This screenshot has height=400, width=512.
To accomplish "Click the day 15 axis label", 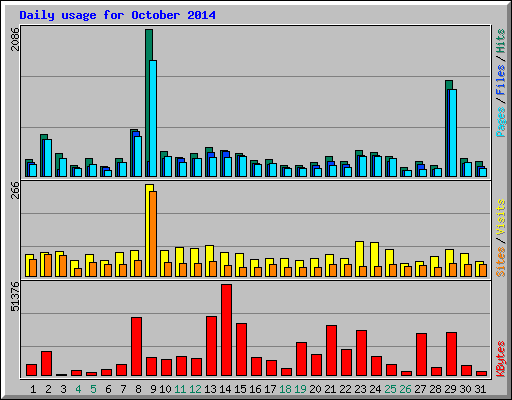I will 240,389.
